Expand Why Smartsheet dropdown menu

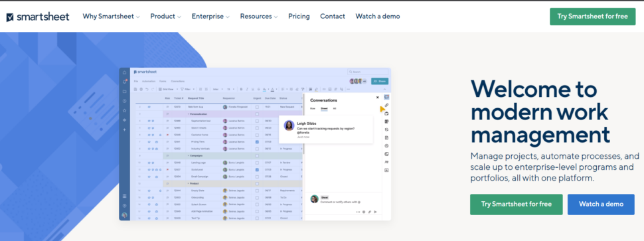pos(111,17)
